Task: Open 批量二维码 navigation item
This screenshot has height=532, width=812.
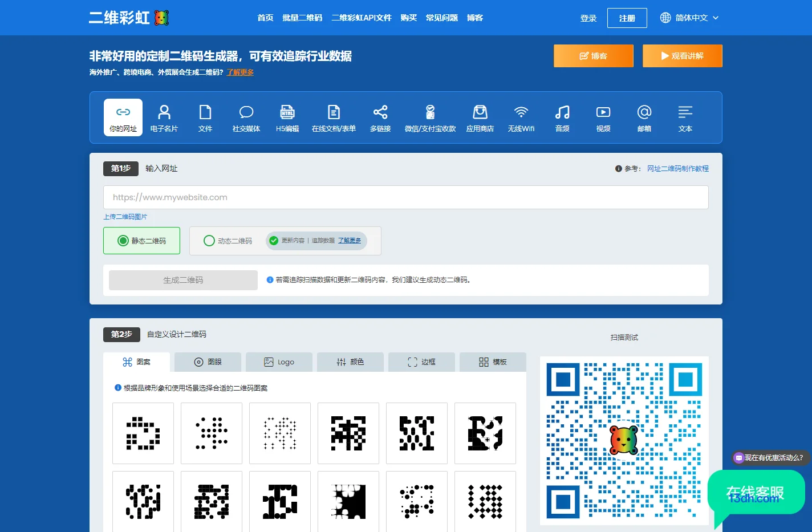Action: (302, 18)
